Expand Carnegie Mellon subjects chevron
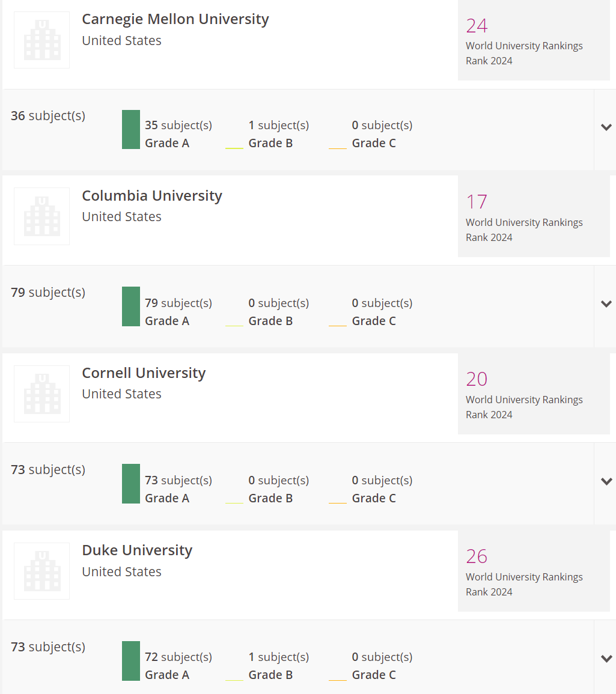This screenshot has width=616, height=694. pos(606,127)
